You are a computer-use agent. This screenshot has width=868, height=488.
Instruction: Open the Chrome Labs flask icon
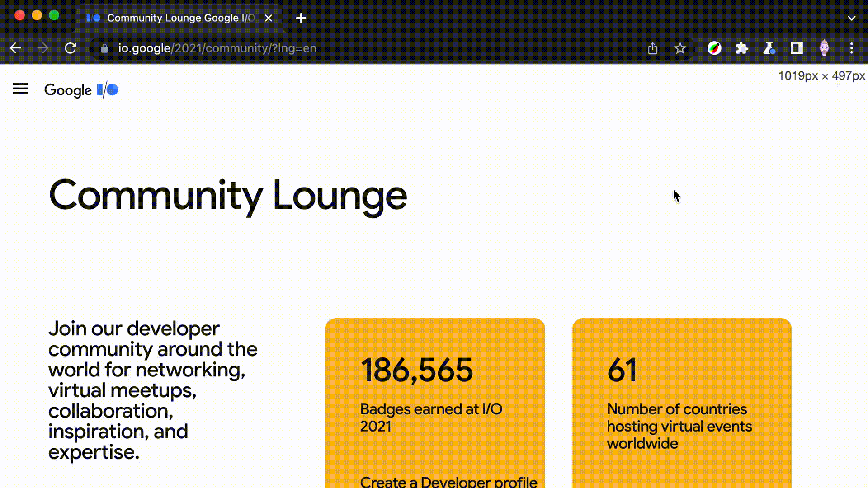click(769, 48)
